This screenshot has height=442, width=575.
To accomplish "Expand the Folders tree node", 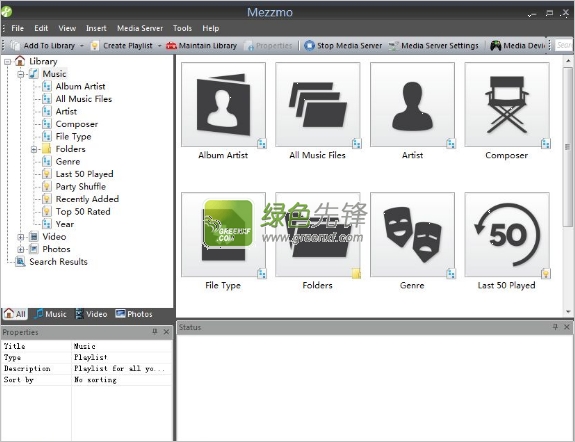I will pos(34,149).
